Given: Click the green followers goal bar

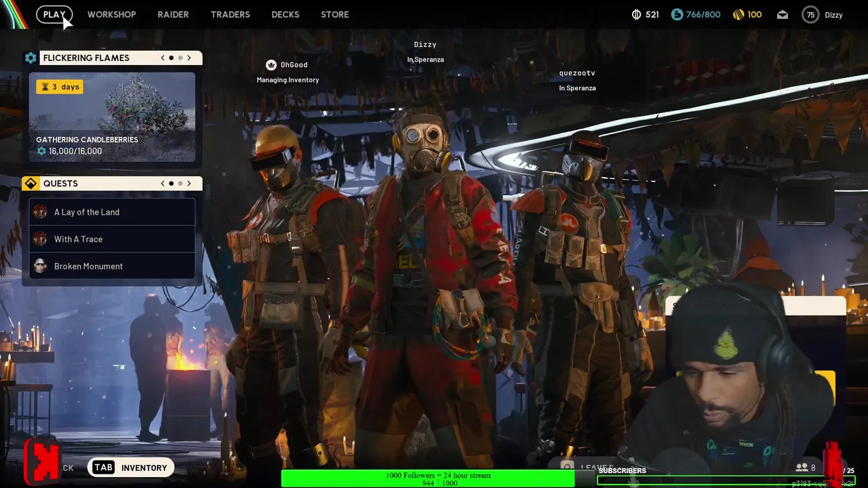Looking at the screenshot, I should [428, 479].
